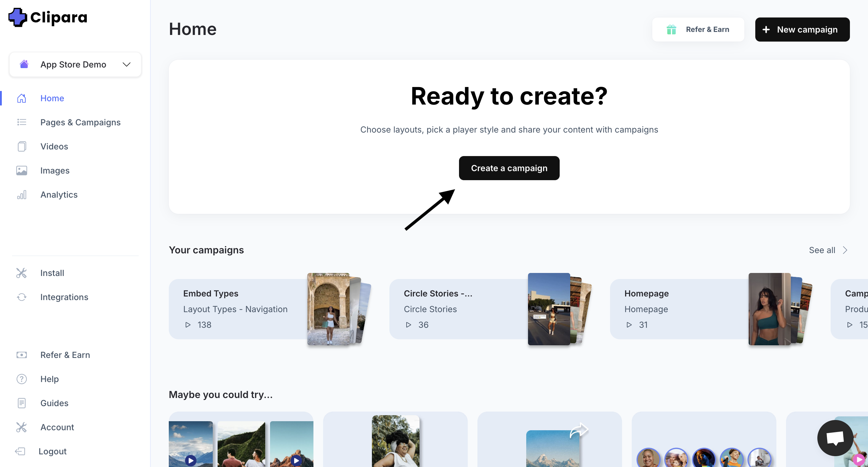Click the Pages & Campaigns list icon
Screen dimensions: 868x467
coord(22,122)
